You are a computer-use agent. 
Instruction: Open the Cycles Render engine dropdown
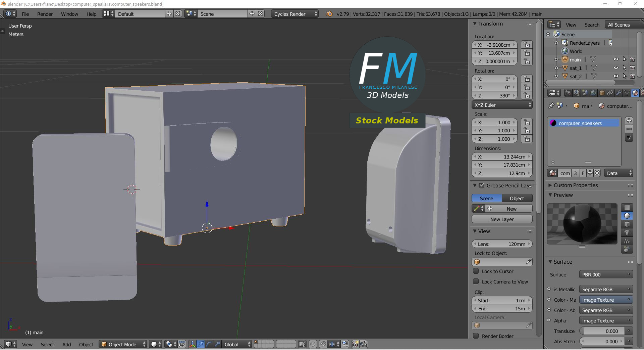(295, 14)
